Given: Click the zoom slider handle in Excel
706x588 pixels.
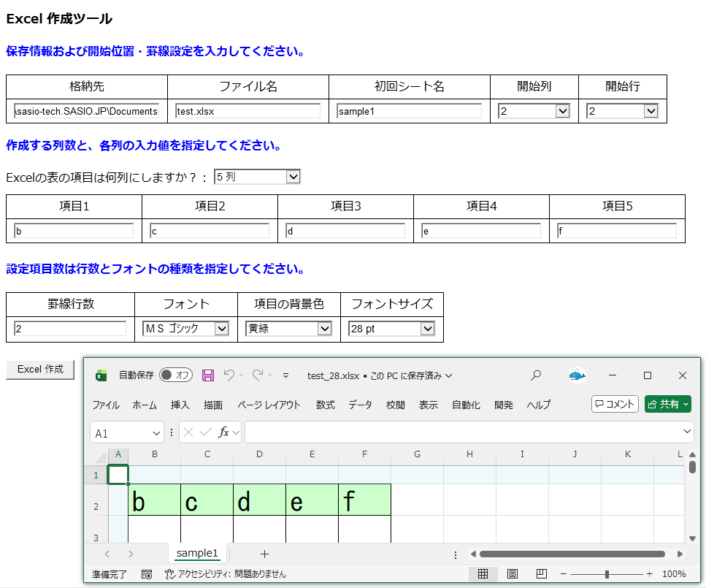Looking at the screenshot, I should pyautogui.click(x=607, y=574).
